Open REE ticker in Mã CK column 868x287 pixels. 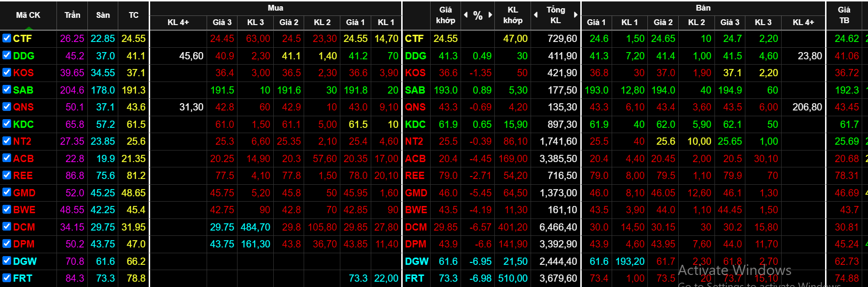click(23, 176)
